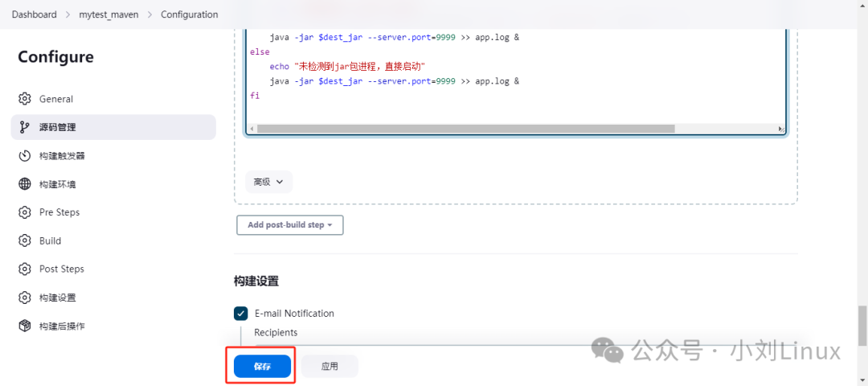Click the Configuration breadcrumb
Viewport: 868px width, 386px height.
tap(190, 14)
